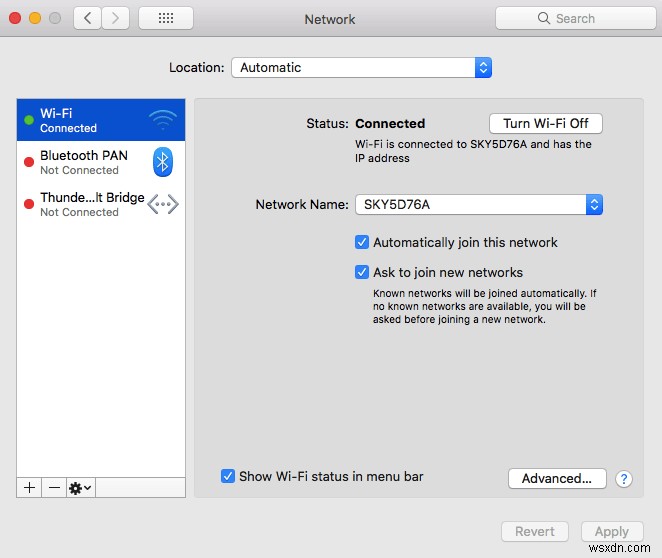Add a new service with plus button

29,488
